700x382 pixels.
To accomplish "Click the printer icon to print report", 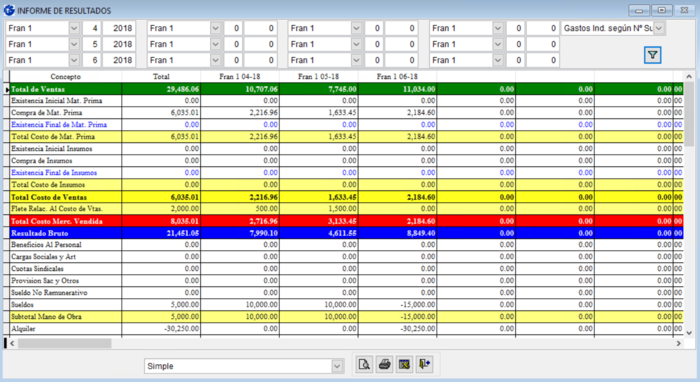I will tap(384, 365).
